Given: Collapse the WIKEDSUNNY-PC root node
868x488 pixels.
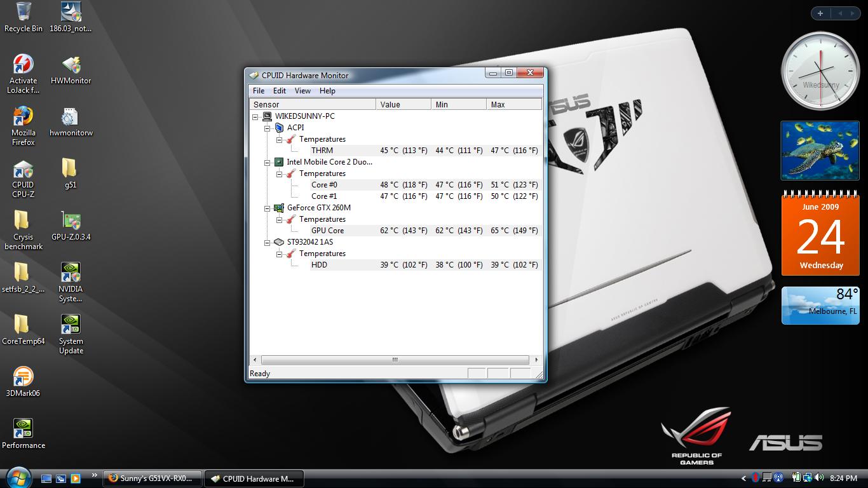Looking at the screenshot, I should [x=255, y=116].
